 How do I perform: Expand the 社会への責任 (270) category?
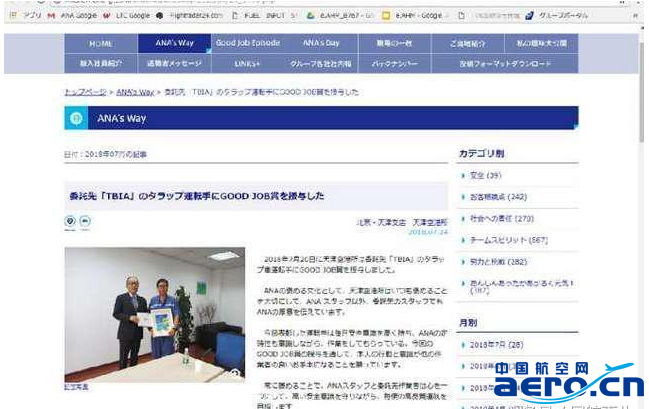[x=501, y=219]
